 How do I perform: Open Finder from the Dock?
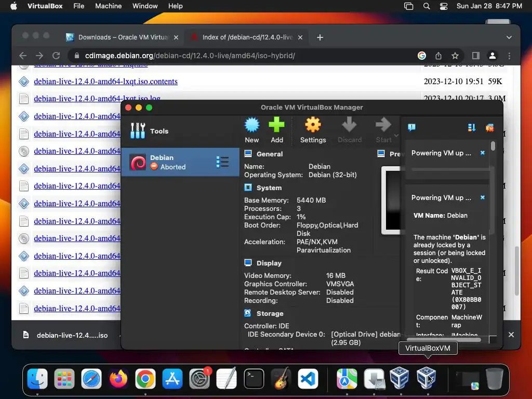[x=37, y=379]
